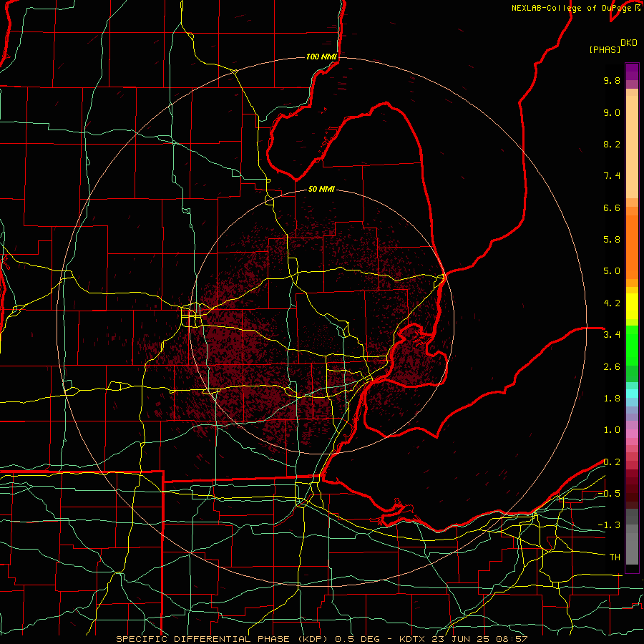Screen dimensions: 644x644
Task: Click the 1.0 value on the color scale
Action: [612, 430]
